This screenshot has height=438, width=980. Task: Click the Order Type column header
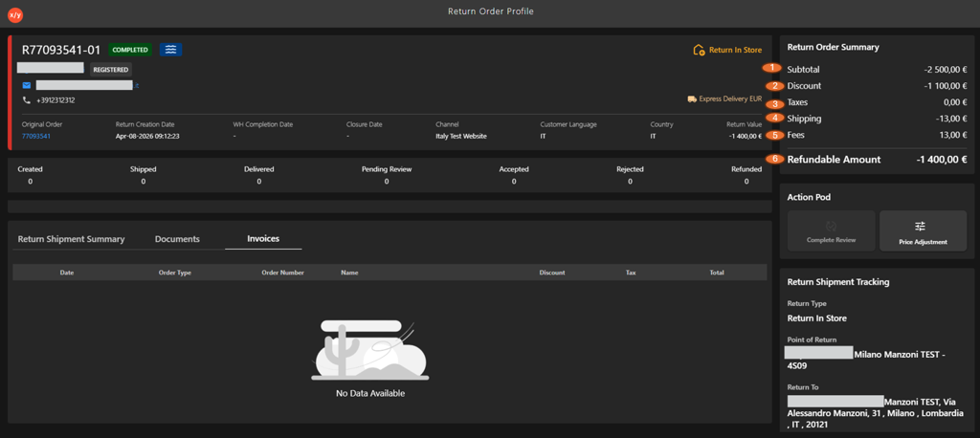pyautogui.click(x=175, y=273)
